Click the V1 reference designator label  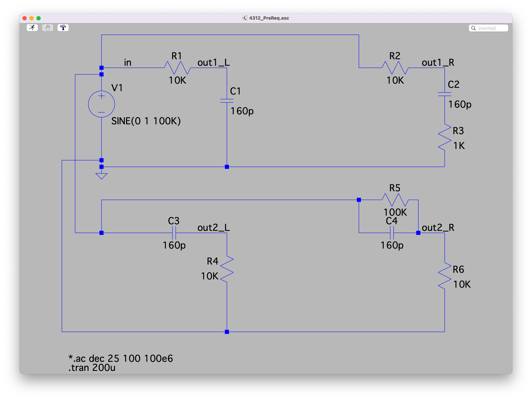click(x=117, y=88)
